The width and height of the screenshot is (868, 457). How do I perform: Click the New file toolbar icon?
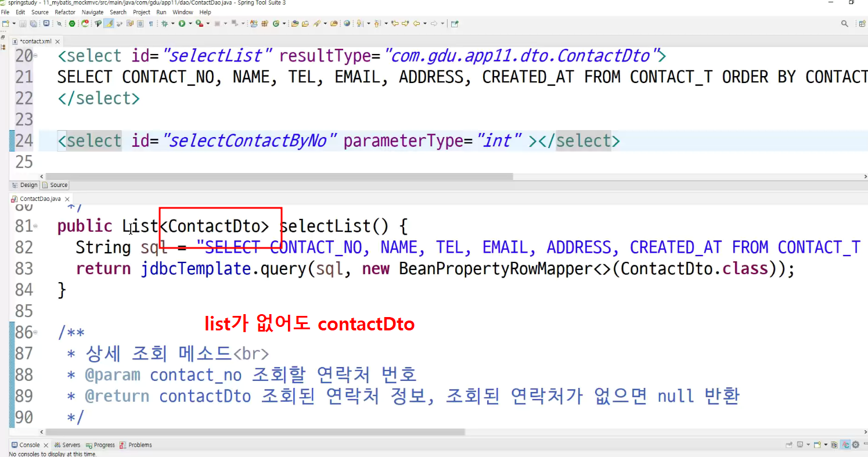tap(5, 24)
